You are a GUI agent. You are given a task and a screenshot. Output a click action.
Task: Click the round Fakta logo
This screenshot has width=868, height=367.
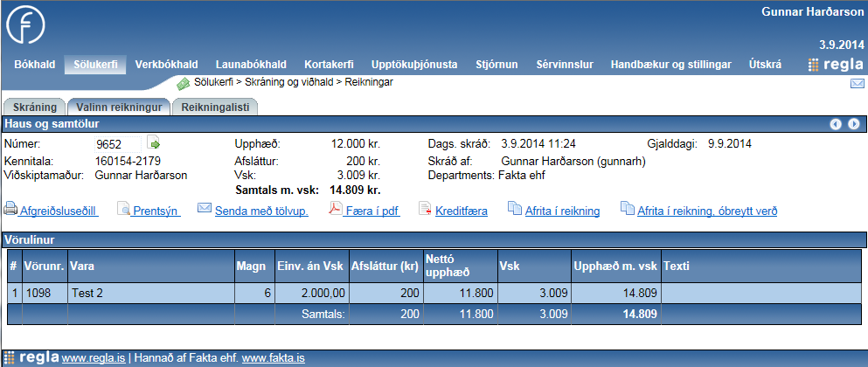(26, 27)
